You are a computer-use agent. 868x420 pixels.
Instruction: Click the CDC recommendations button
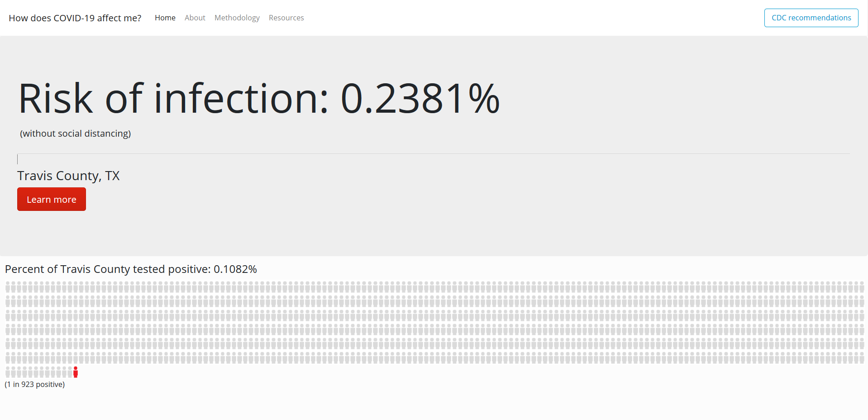pyautogui.click(x=811, y=18)
